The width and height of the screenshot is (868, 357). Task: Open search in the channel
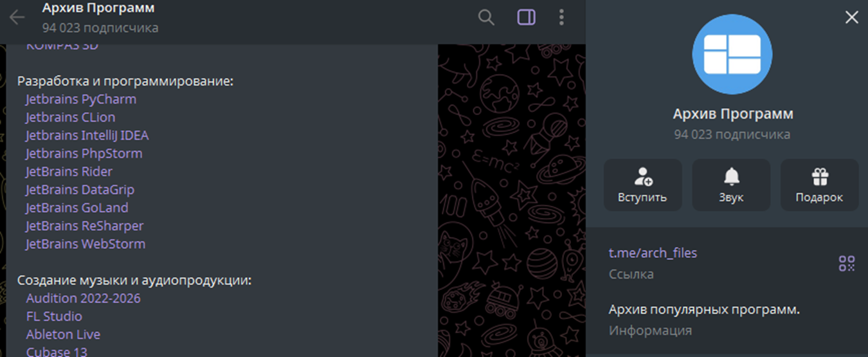(487, 17)
